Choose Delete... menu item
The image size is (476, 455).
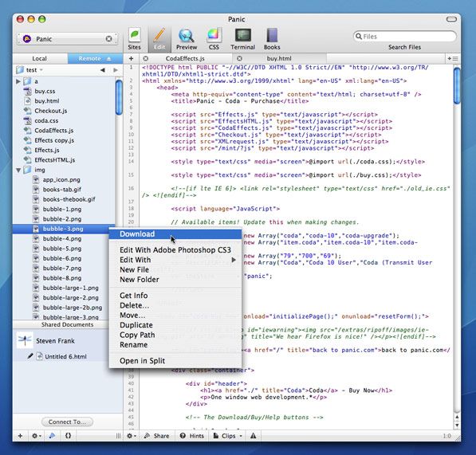[x=175, y=305]
